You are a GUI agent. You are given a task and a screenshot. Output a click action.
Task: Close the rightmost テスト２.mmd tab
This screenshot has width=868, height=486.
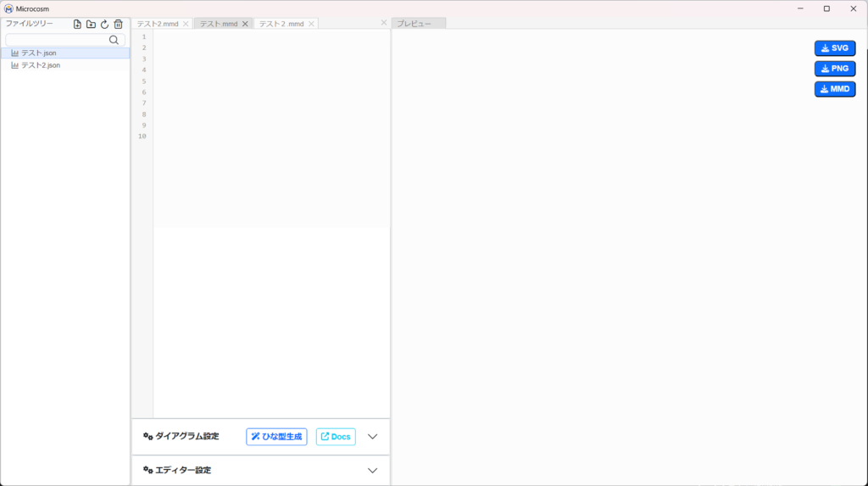click(x=312, y=24)
